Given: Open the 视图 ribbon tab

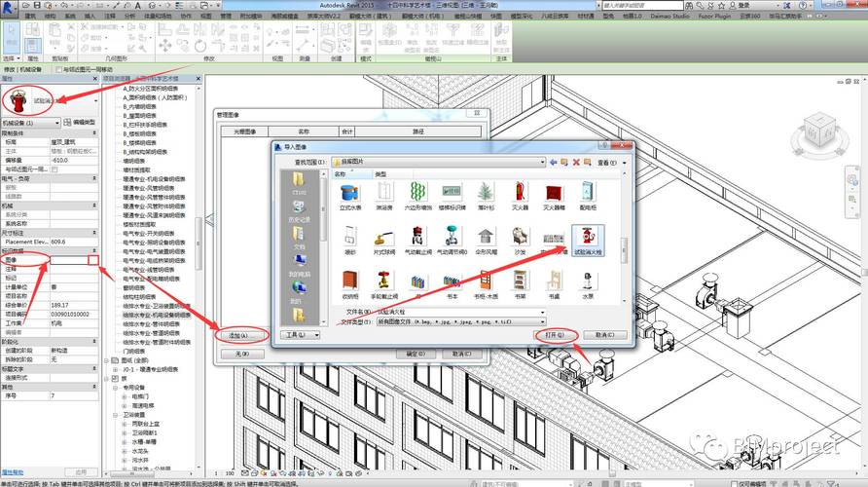Looking at the screenshot, I should point(205,16).
